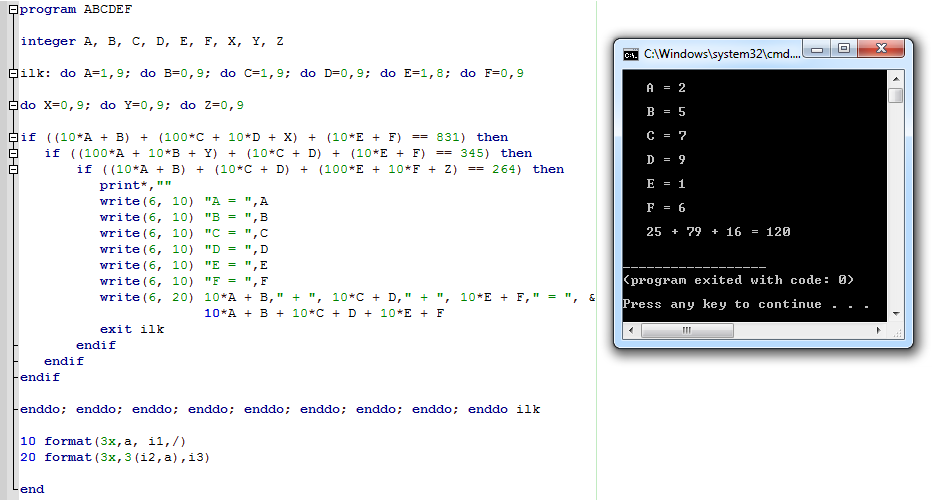Click the 'integer A, B, C, D, E, F, X, Y, Z' line
Image resolution: width=933 pixels, height=501 pixels.
pyautogui.click(x=152, y=42)
